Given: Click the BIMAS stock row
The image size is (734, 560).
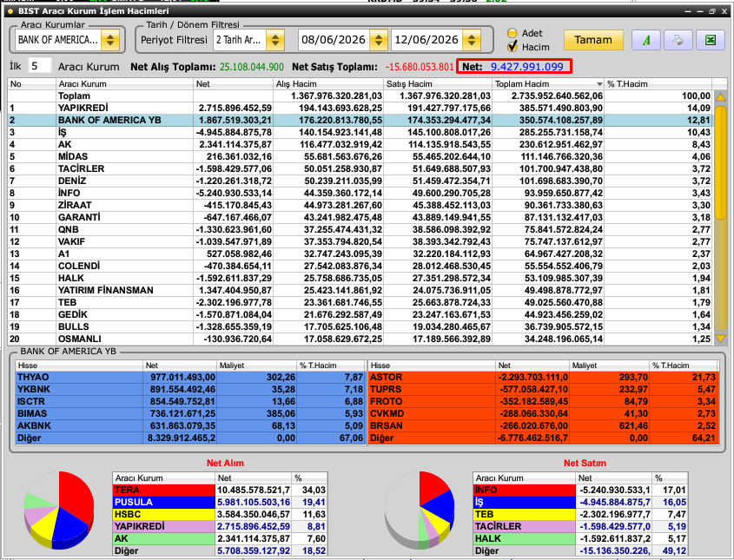Looking at the screenshot, I should pyautogui.click(x=190, y=413).
